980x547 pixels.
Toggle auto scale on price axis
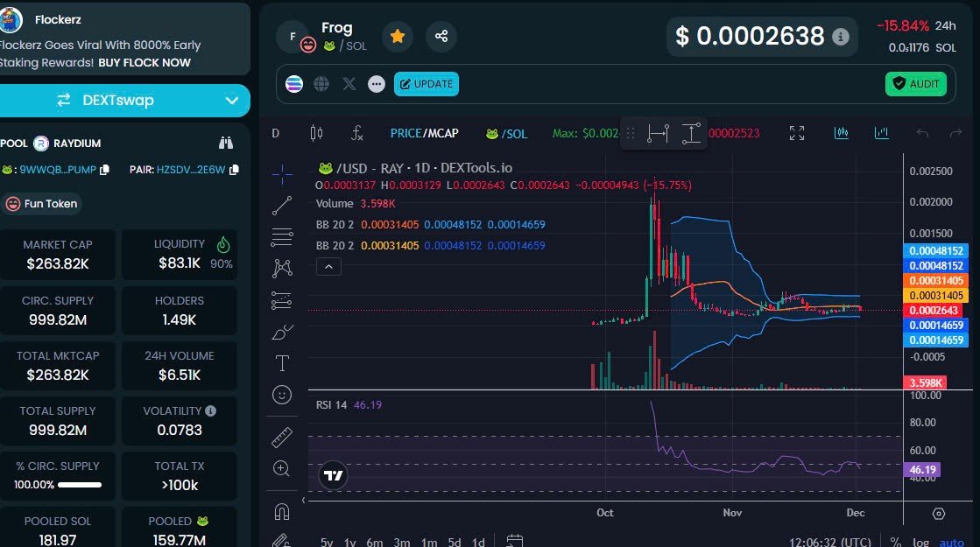point(951,542)
